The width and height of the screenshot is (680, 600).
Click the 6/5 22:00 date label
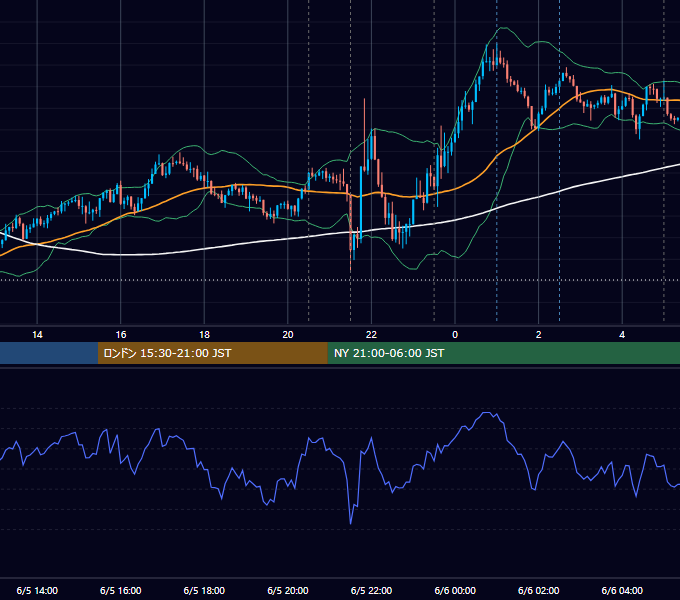(371, 590)
